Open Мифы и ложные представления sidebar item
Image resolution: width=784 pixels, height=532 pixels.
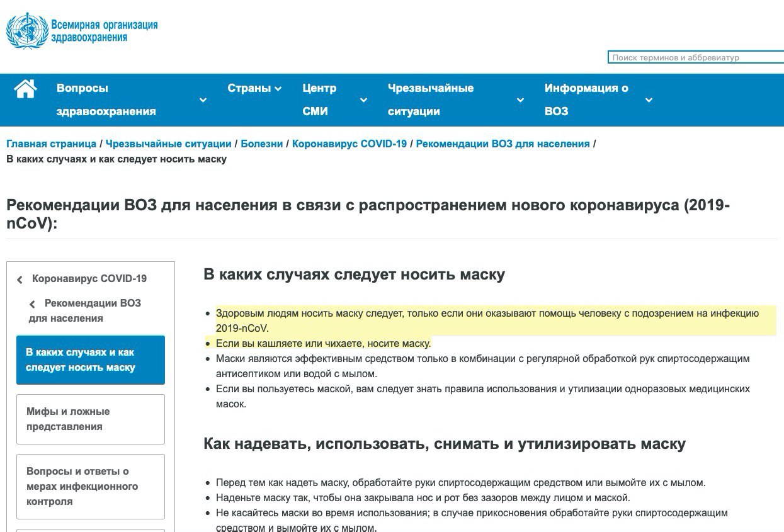(x=91, y=419)
